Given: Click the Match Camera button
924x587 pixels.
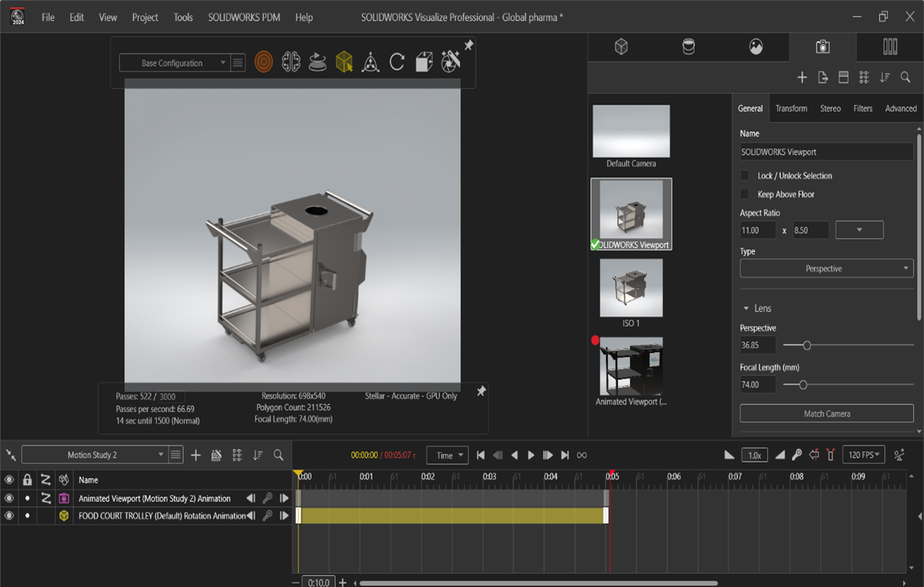Looking at the screenshot, I should click(826, 413).
